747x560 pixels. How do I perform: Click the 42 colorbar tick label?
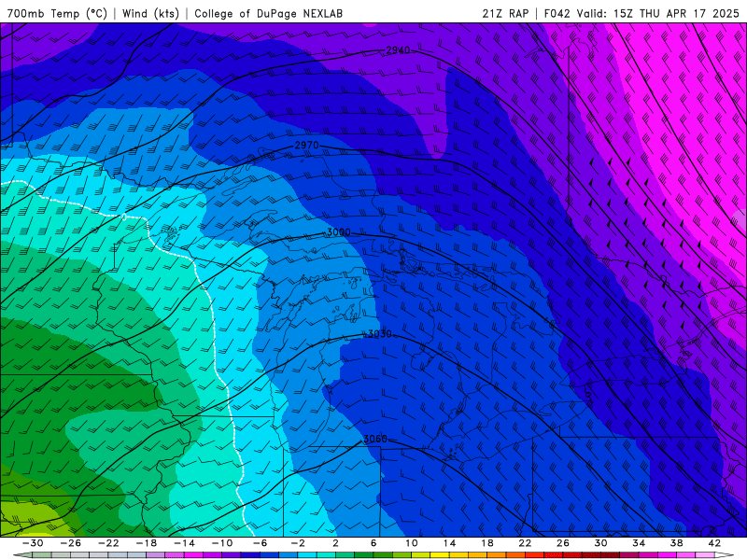[x=714, y=543]
